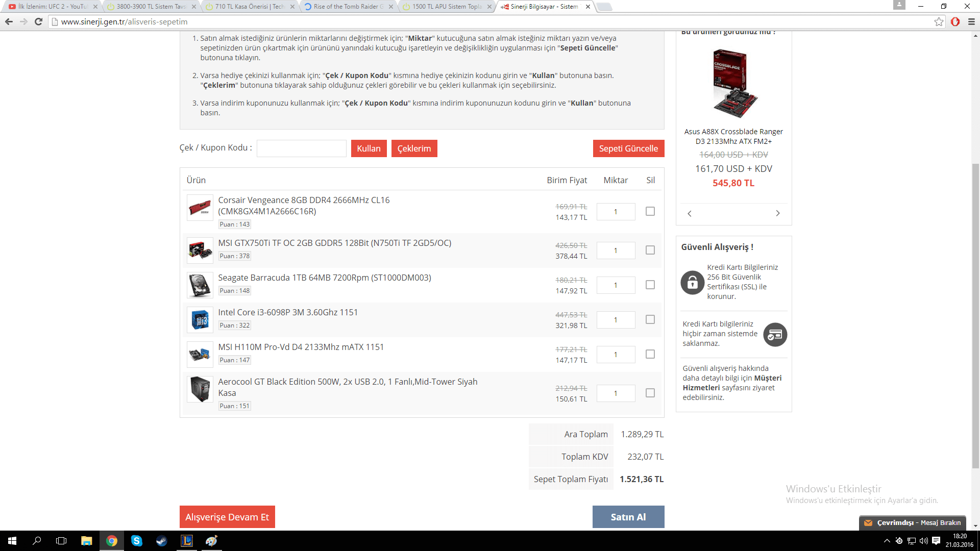980x551 pixels.
Task: Show previous recommended product arrow
Action: pyautogui.click(x=690, y=213)
